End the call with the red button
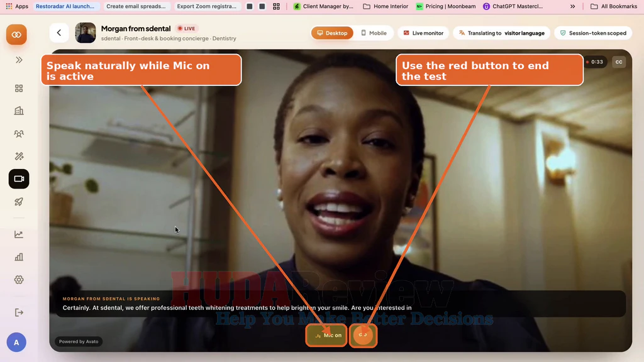 [x=363, y=335]
